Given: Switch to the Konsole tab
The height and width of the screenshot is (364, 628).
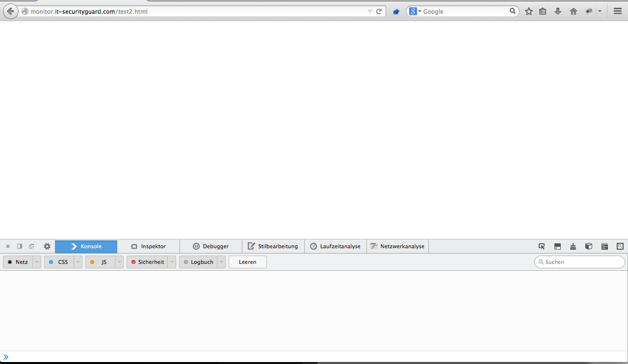Looking at the screenshot, I should (86, 246).
